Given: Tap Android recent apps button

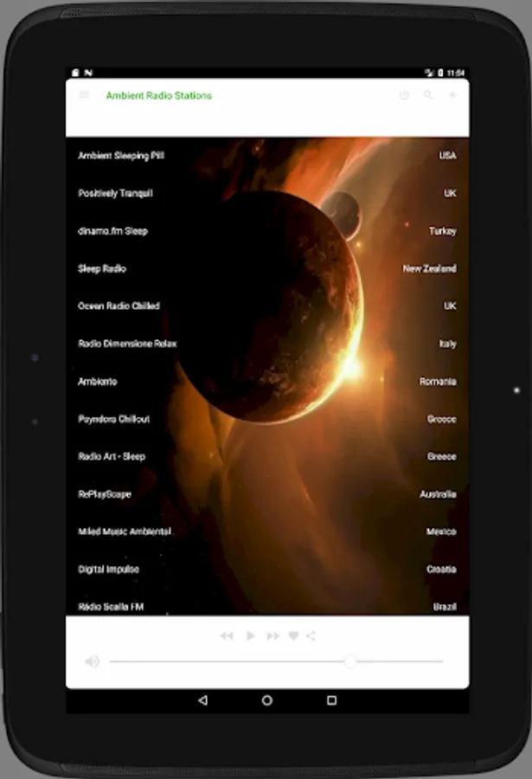Looking at the screenshot, I should tap(332, 700).
